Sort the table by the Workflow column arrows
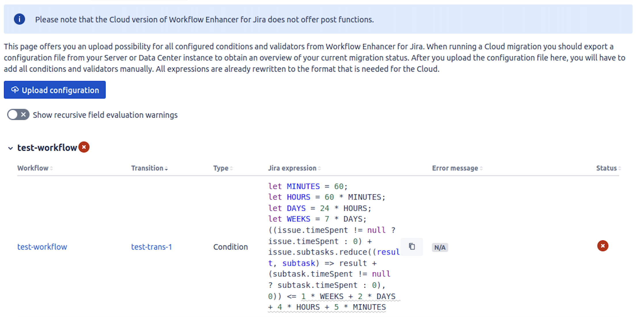This screenshot has height=317, width=644. click(x=52, y=168)
